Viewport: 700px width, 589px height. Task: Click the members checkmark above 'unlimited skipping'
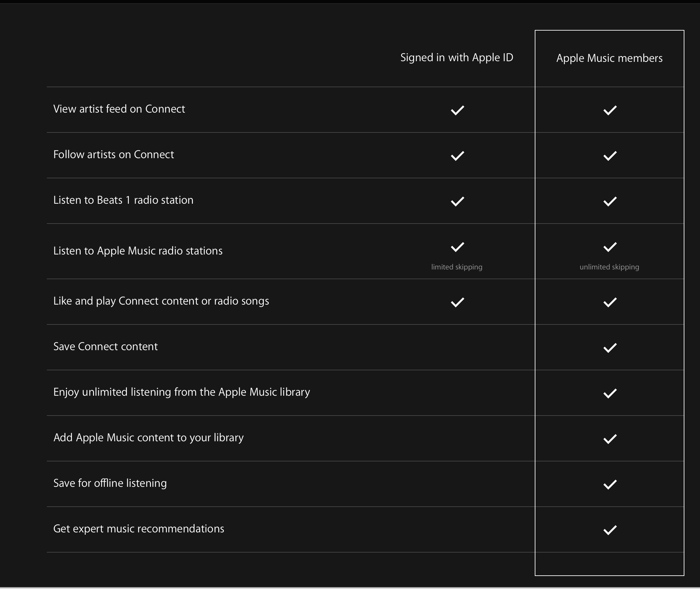[610, 247]
